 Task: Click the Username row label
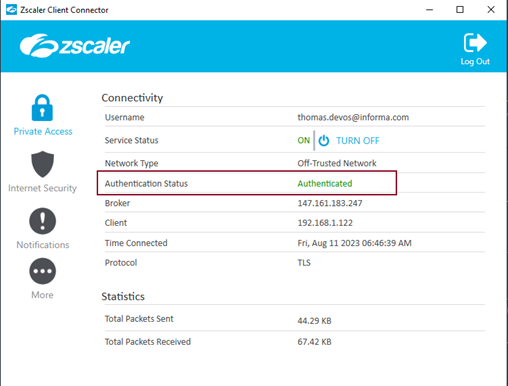coord(124,117)
